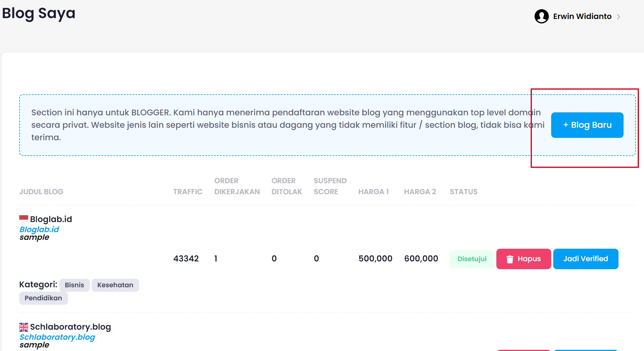
Task: Click the Harga 1 value 500,000
Action: click(x=375, y=259)
